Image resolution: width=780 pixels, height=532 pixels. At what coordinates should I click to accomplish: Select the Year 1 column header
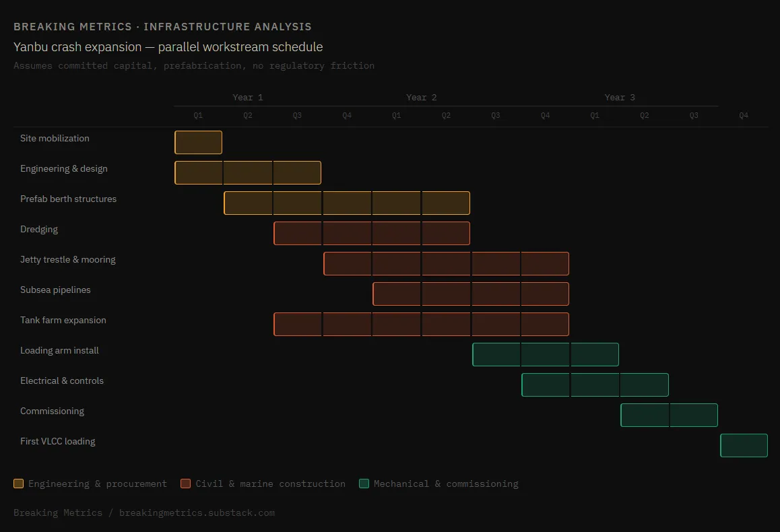tap(248, 97)
